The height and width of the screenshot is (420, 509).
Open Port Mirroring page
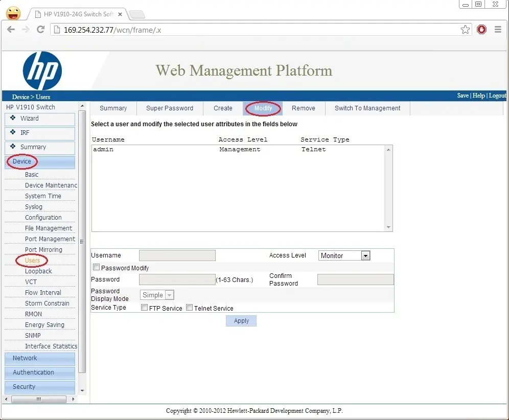click(43, 249)
